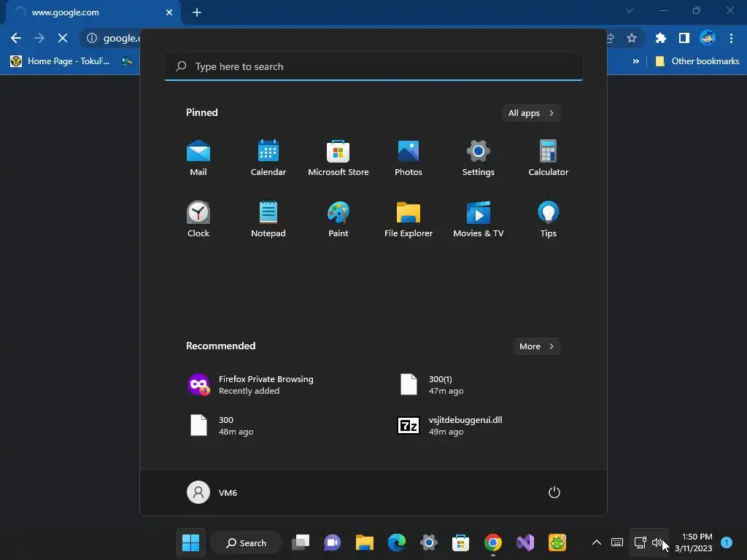Open the clock and date flyout

point(694,542)
